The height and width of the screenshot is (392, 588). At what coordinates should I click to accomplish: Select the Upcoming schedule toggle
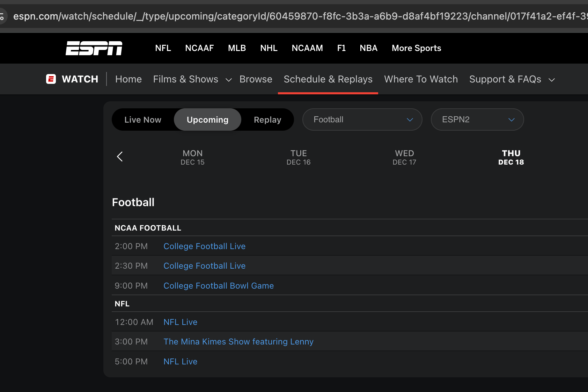coord(207,120)
